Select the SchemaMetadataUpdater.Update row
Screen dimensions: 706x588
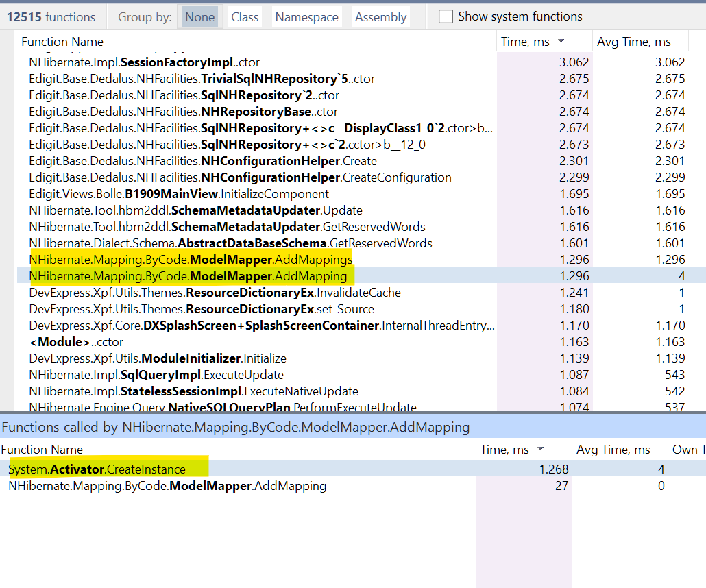(x=361, y=210)
